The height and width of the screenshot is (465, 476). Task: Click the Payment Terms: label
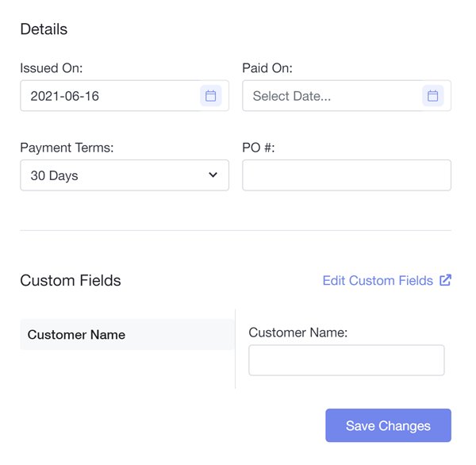point(67,148)
